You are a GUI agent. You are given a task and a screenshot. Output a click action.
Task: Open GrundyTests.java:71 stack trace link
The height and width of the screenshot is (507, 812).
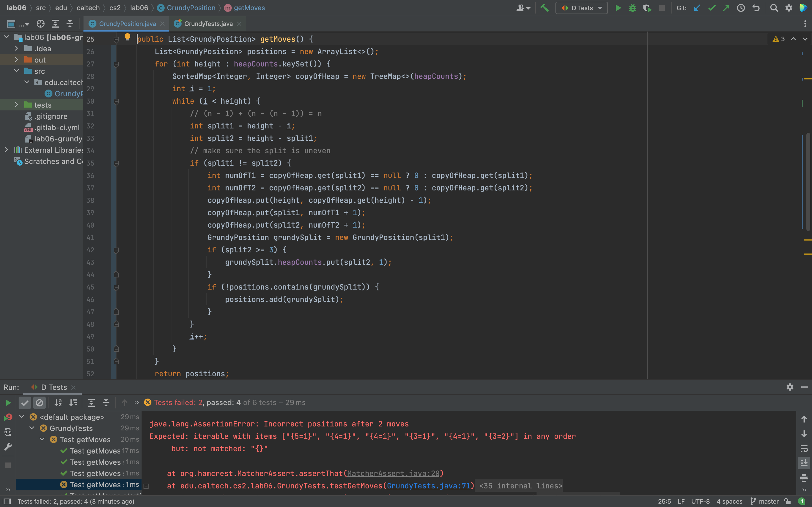[x=428, y=486]
